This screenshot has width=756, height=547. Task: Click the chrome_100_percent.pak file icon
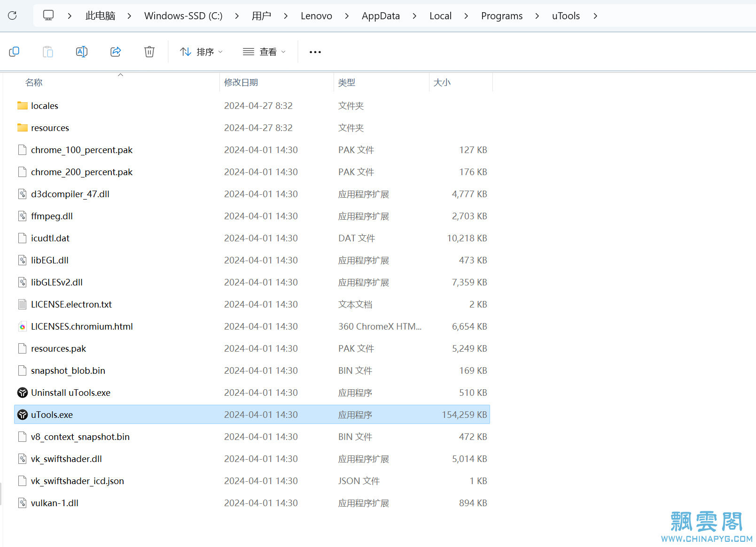(x=23, y=150)
